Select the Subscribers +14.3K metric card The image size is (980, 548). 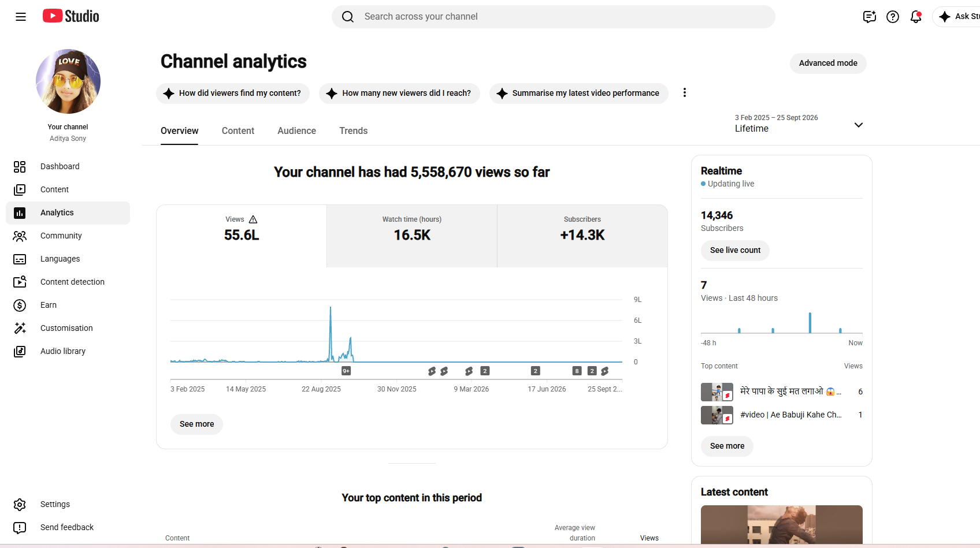(x=582, y=236)
